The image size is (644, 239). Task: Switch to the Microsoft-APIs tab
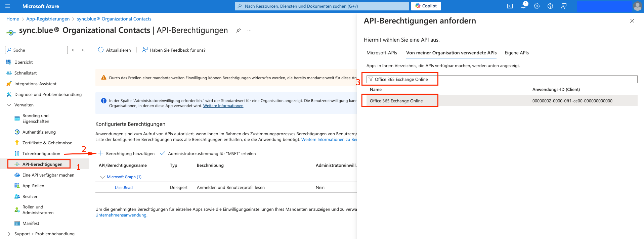tap(382, 53)
